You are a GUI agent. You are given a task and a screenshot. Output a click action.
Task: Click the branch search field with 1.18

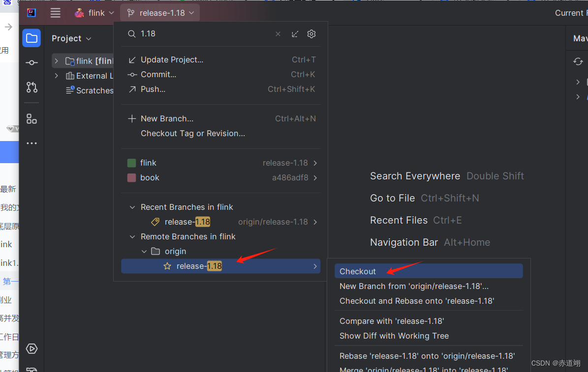coord(203,34)
